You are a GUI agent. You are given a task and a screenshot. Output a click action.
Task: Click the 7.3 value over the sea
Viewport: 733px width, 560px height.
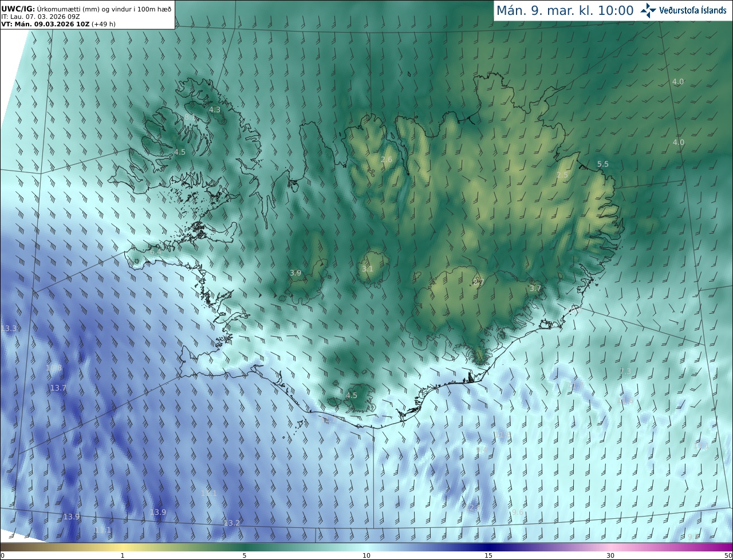pyautogui.click(x=625, y=371)
